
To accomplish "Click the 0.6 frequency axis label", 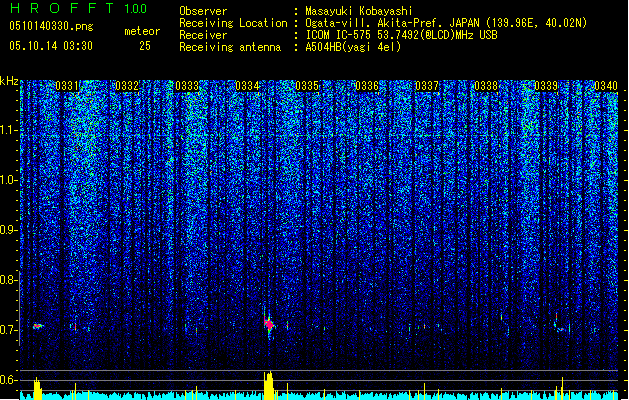I will pos(8,380).
